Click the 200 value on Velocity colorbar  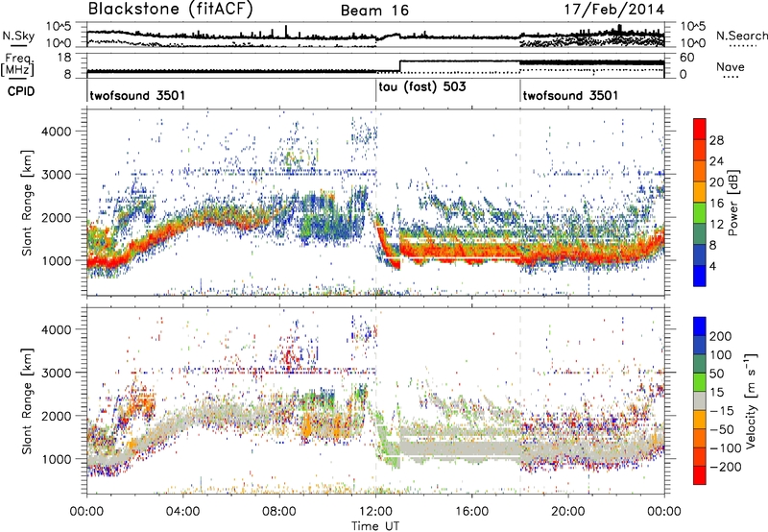tap(721, 336)
